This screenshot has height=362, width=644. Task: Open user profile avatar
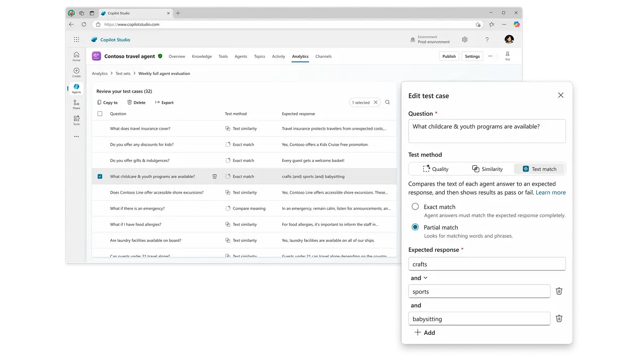tap(509, 39)
